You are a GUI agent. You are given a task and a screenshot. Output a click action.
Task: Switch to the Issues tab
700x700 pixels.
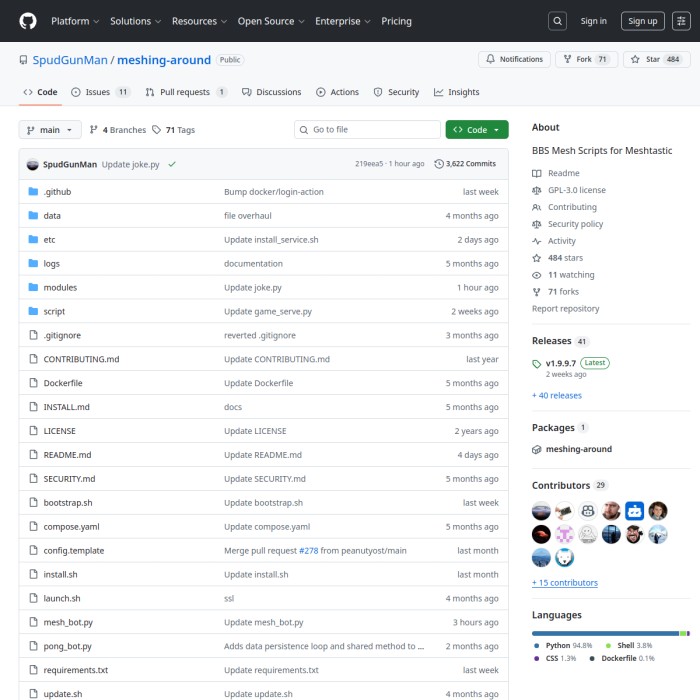(x=100, y=92)
